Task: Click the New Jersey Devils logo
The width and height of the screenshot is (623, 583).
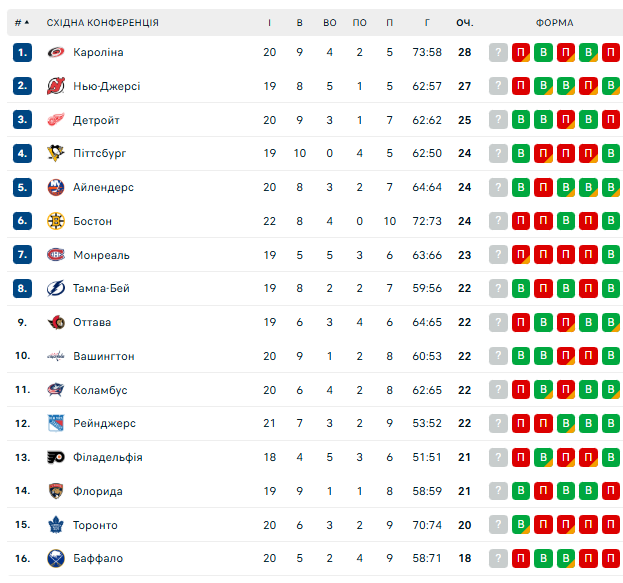Action: click(x=56, y=86)
